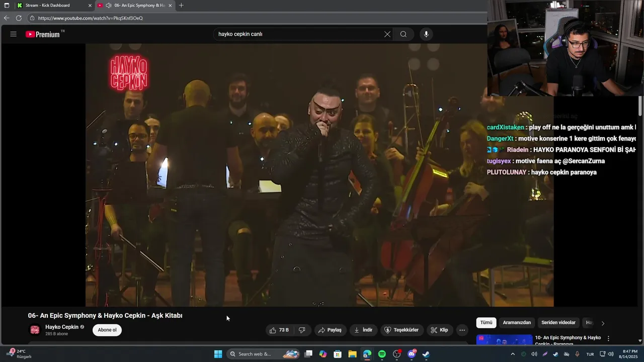Start voice search with microphone icon
The width and height of the screenshot is (644, 362).
(426, 34)
